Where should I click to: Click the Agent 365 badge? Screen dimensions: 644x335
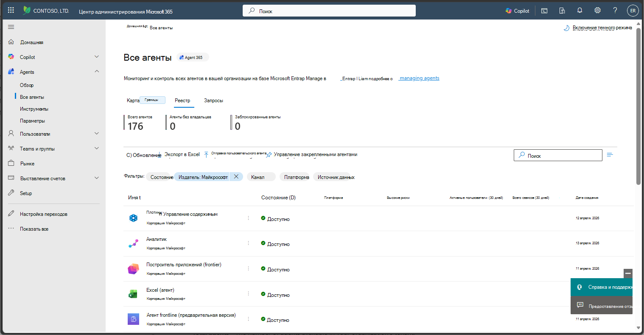193,57
